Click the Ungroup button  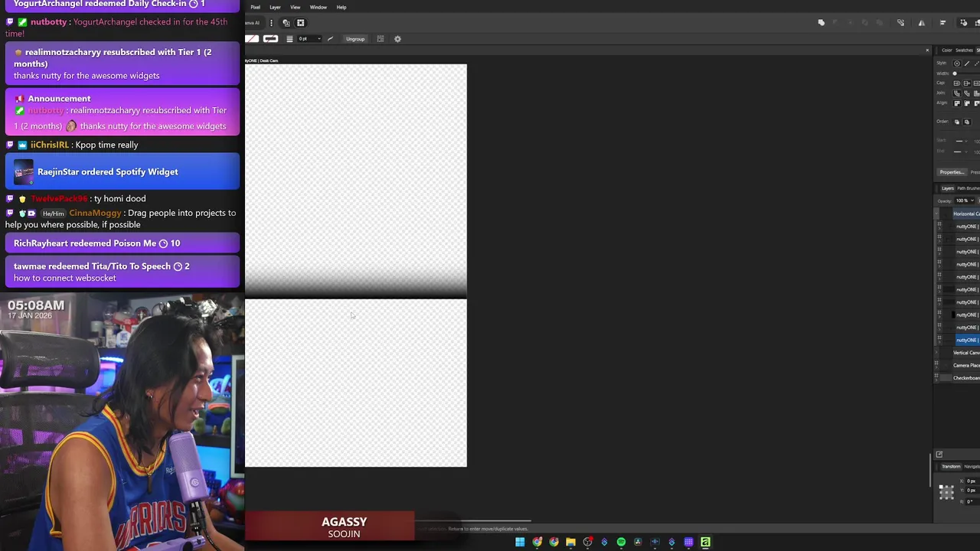coord(355,38)
